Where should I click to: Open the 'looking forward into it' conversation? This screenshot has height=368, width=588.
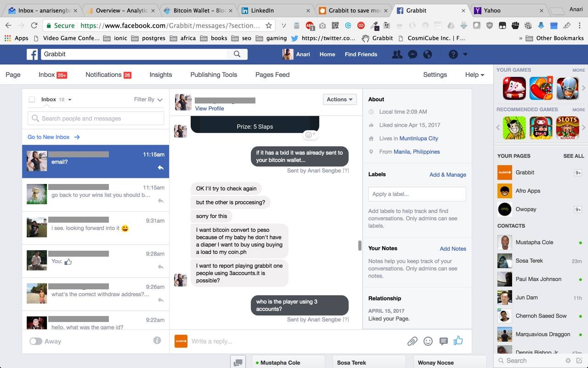click(96, 228)
